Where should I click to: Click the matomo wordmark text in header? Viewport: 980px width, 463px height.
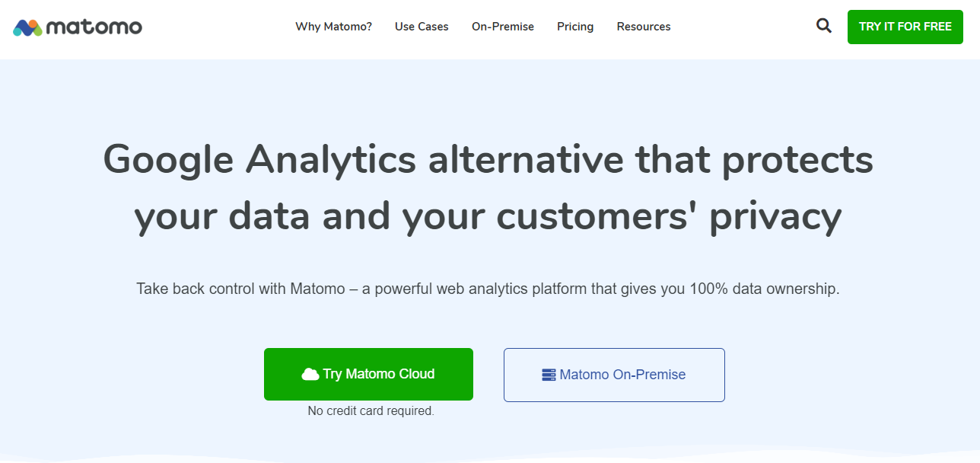click(x=94, y=27)
